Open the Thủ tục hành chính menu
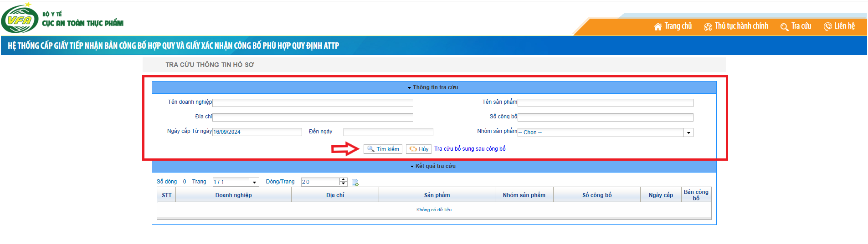Screen dimensions: 868x244 click(741, 26)
